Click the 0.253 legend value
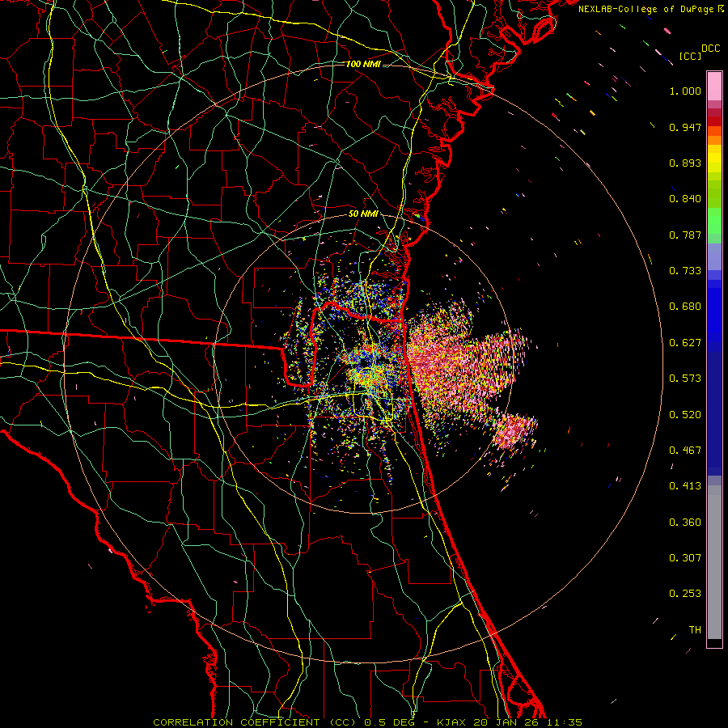 [x=685, y=594]
